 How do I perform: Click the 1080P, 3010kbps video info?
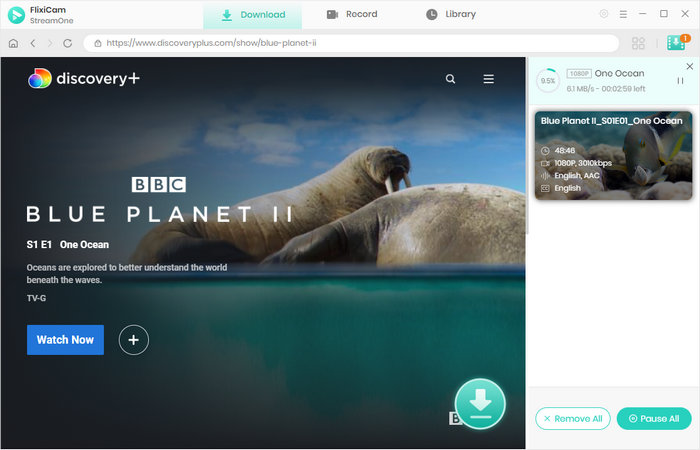583,163
